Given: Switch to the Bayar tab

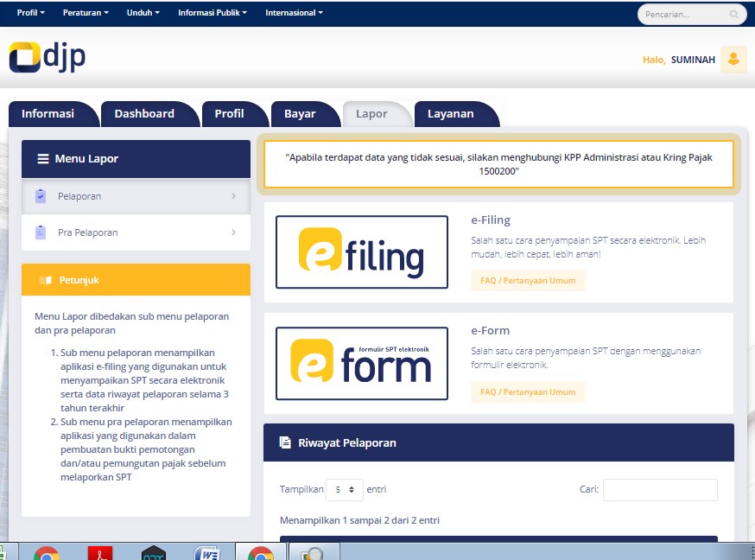Looking at the screenshot, I should (x=305, y=114).
